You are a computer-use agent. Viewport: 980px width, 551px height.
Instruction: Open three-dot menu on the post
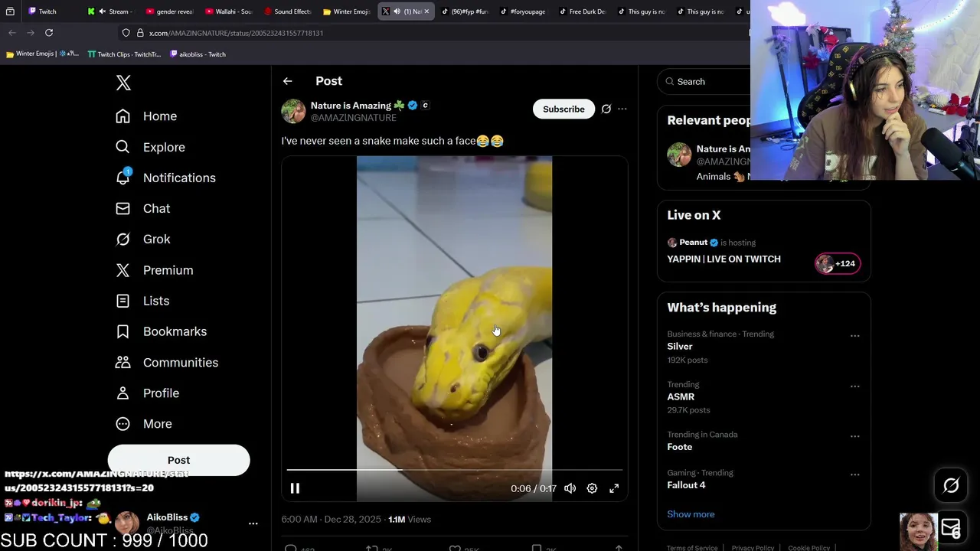point(622,109)
